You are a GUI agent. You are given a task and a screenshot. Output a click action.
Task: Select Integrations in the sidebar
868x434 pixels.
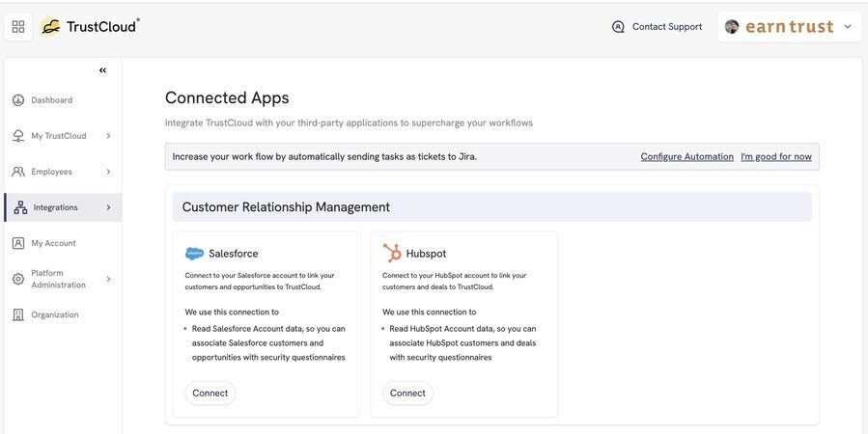[63, 208]
